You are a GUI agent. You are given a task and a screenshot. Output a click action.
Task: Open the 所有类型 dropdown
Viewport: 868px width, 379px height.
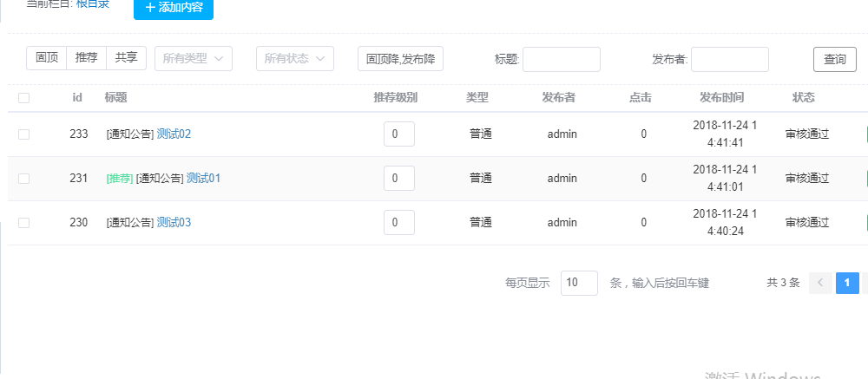[x=194, y=59]
